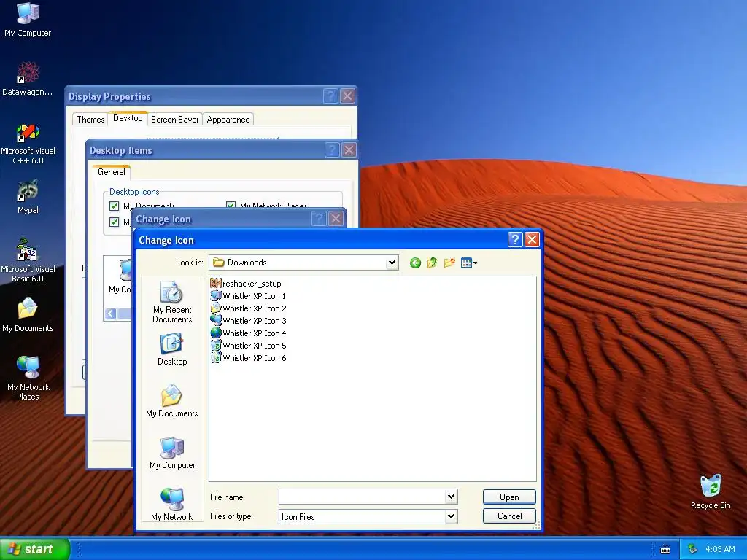Image resolution: width=747 pixels, height=560 pixels.
Task: Switch to Themes tab in Display Properties
Action: 90,120
